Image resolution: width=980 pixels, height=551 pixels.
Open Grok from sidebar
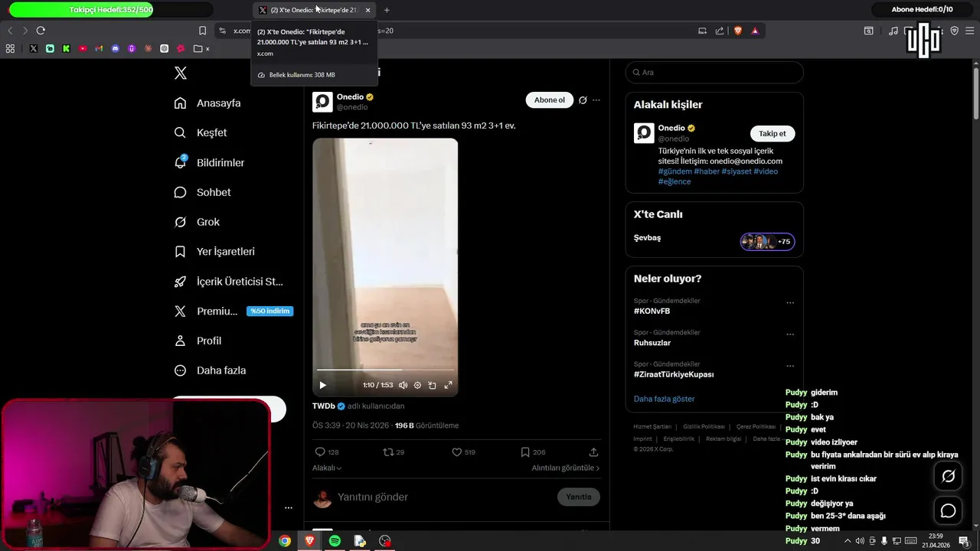(x=197, y=222)
